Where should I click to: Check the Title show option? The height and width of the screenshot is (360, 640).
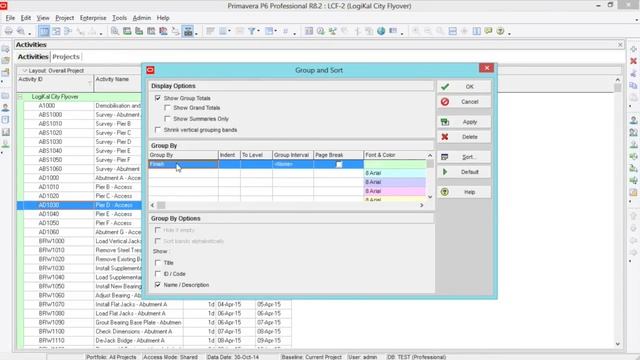click(x=158, y=263)
